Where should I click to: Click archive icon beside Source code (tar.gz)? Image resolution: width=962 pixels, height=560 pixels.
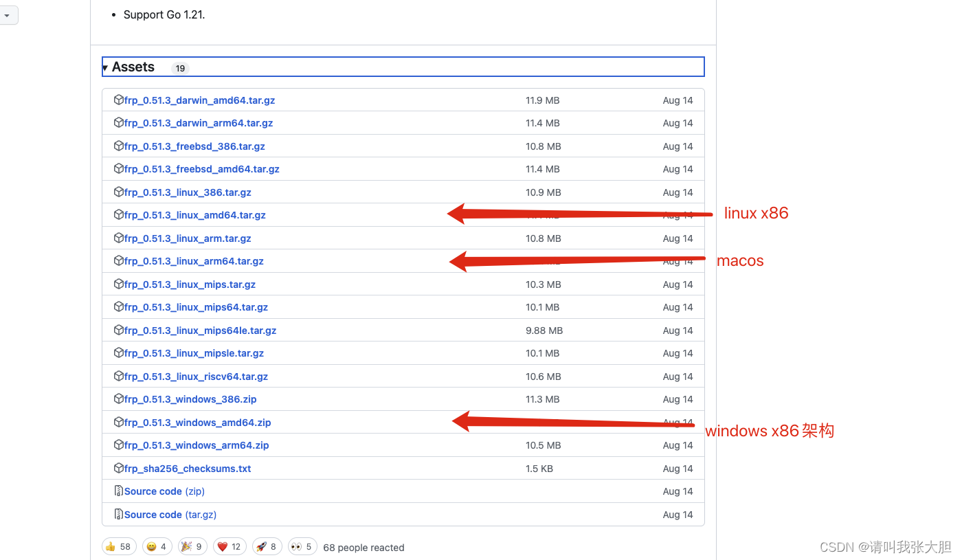(x=119, y=515)
